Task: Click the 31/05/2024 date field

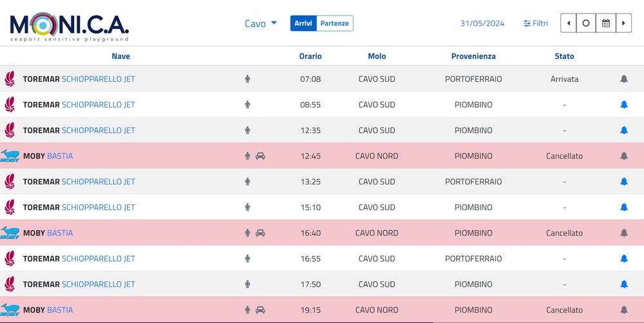Action: pyautogui.click(x=482, y=23)
